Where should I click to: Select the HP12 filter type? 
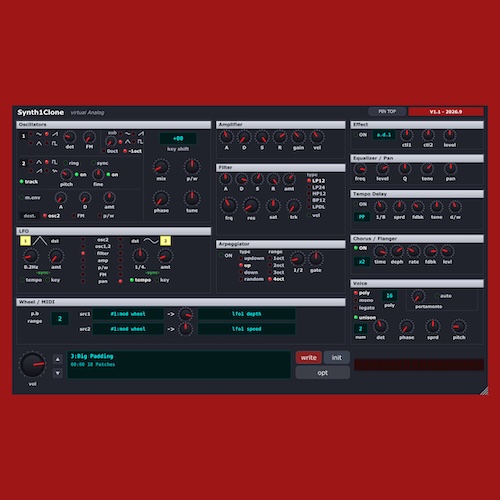316,194
